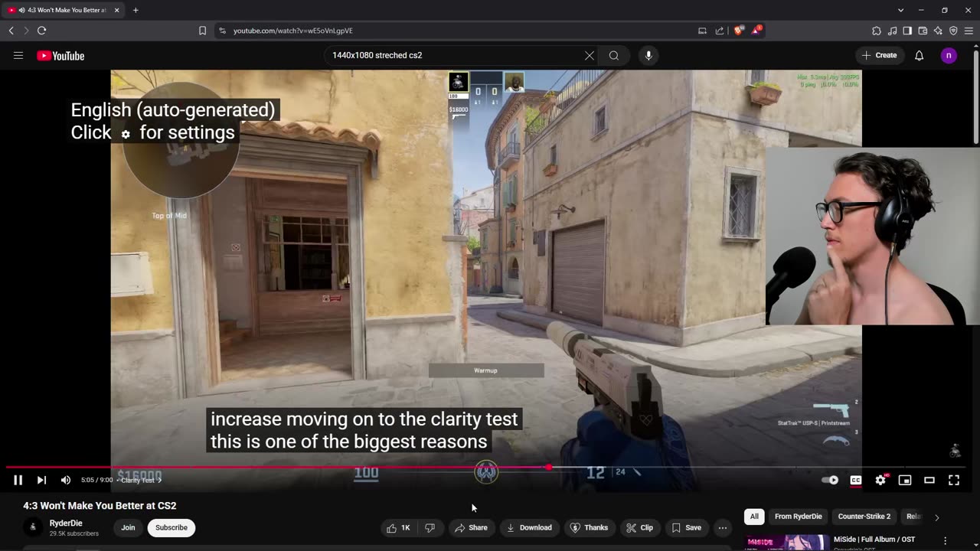Image resolution: width=980 pixels, height=551 pixels.
Task: Open Brave Wallet icon
Action: coord(923,31)
